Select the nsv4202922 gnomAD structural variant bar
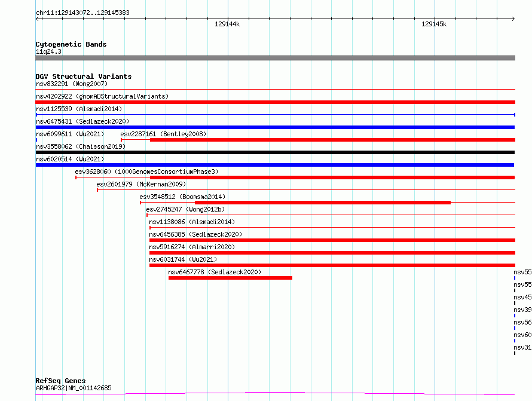Image resolution: width=532 pixels, height=401 pixels. coord(275,102)
